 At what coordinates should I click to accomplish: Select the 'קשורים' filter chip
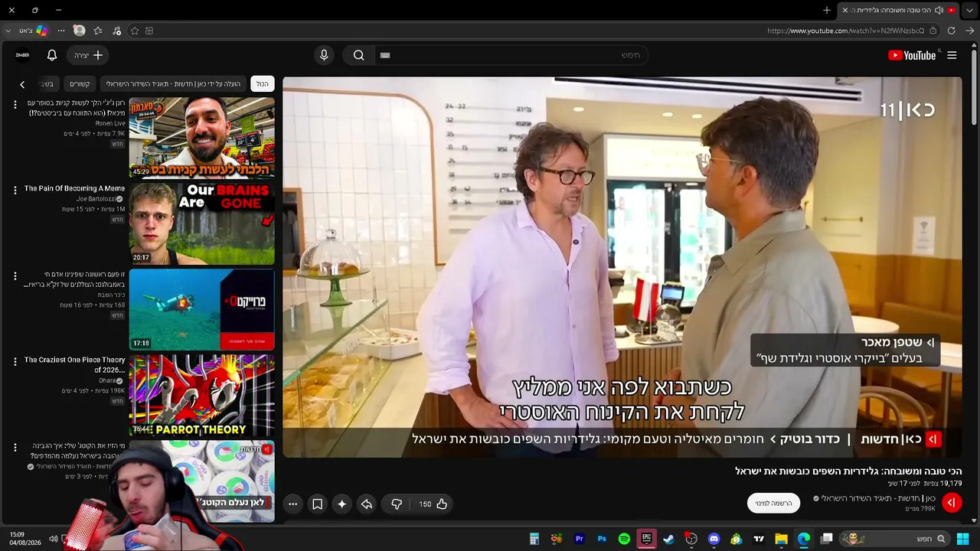pyautogui.click(x=80, y=84)
